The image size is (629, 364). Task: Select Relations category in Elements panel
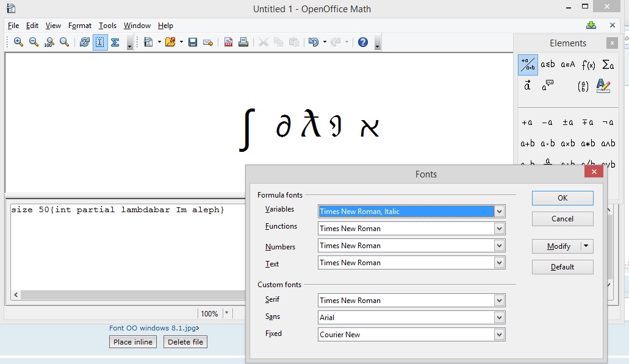click(x=548, y=65)
